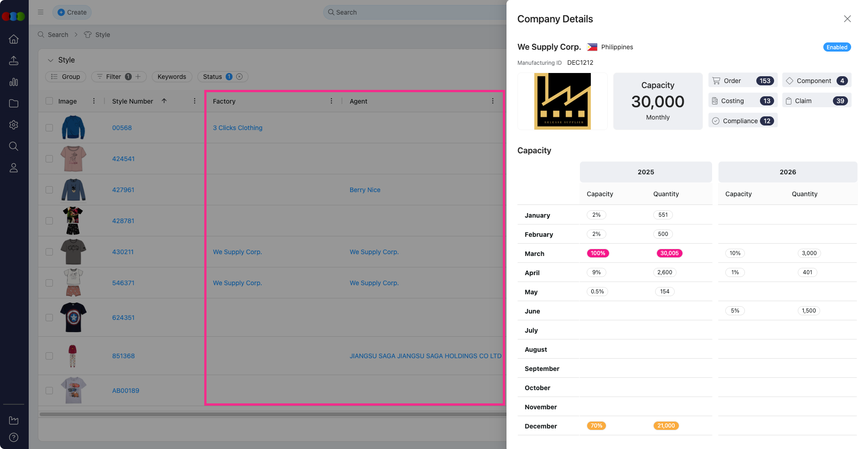
Task: Click the Create button
Action: click(72, 12)
